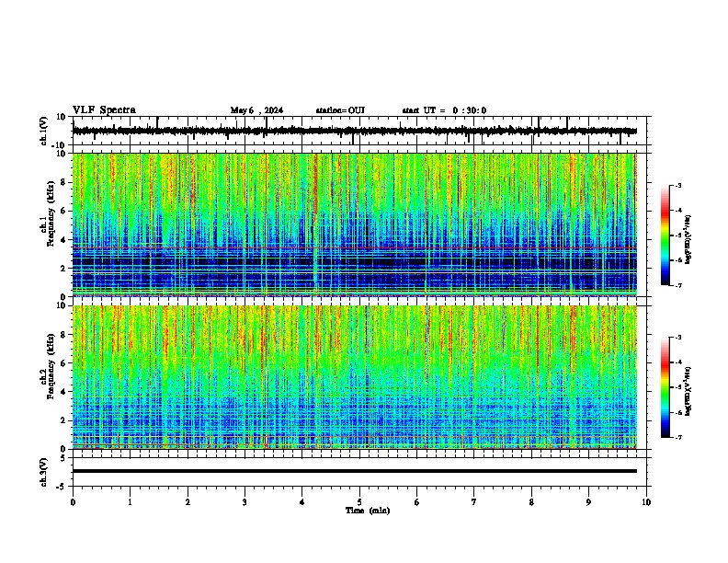The image size is (728, 563).
Task: Click the "-7" tick on ch.1 colorbar
Action: tap(678, 285)
